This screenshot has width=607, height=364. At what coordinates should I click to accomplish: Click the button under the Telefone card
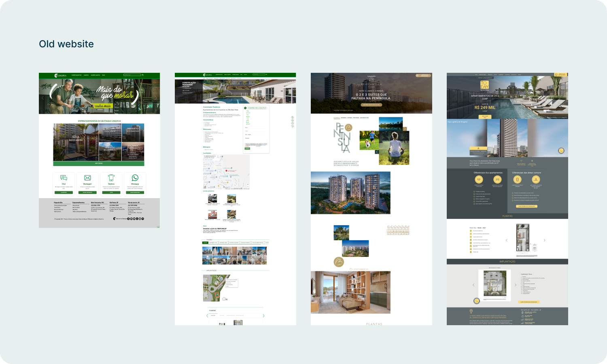click(111, 193)
